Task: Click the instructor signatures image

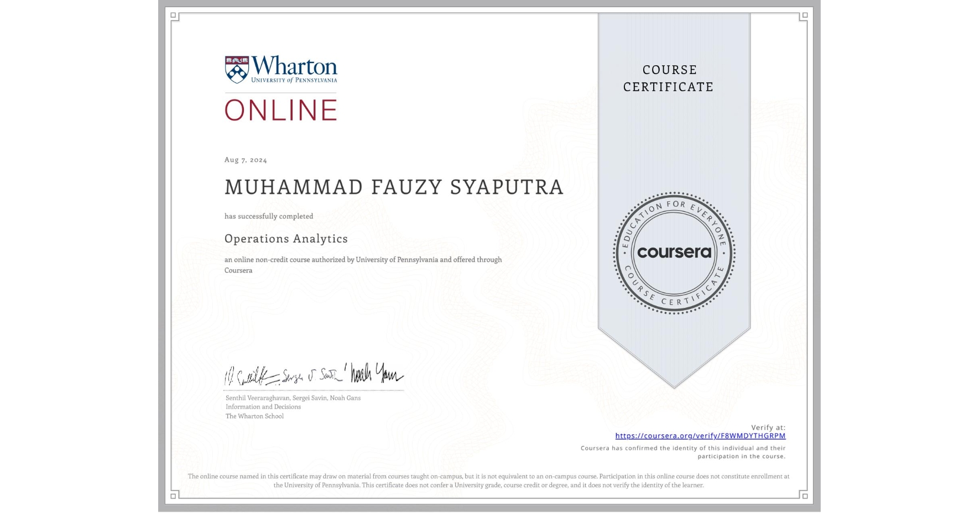Action: (314, 374)
